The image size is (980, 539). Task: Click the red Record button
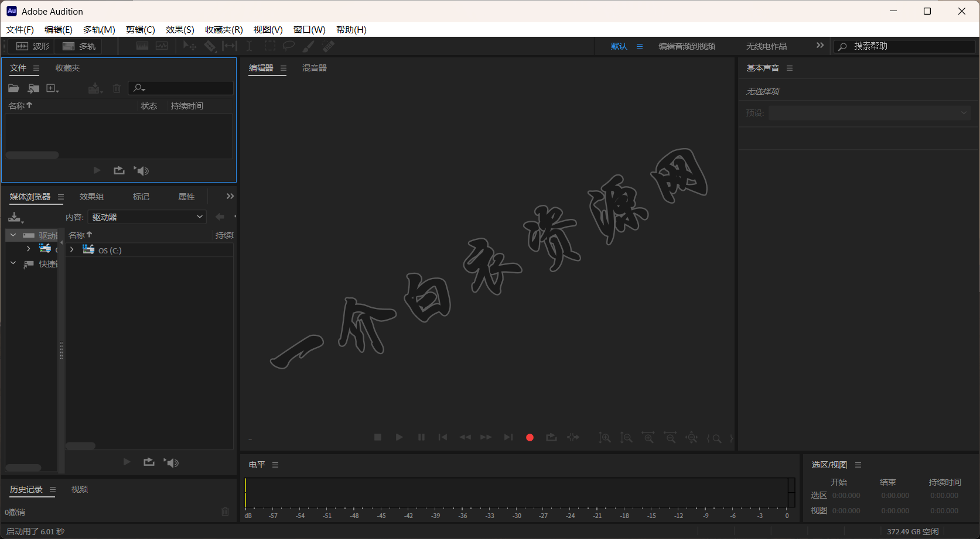point(530,437)
